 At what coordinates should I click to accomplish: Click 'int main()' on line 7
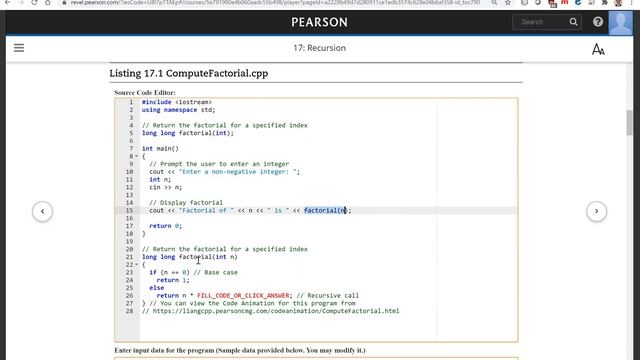click(160, 149)
